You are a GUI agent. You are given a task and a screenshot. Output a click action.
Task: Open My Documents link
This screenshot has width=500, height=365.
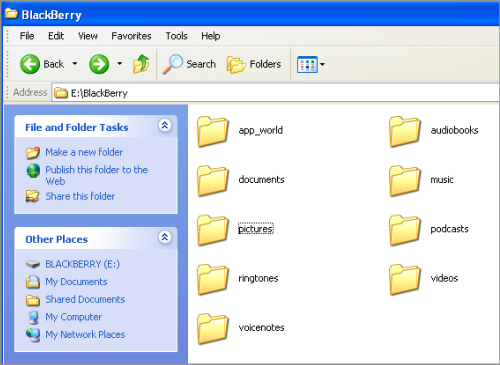tap(76, 282)
